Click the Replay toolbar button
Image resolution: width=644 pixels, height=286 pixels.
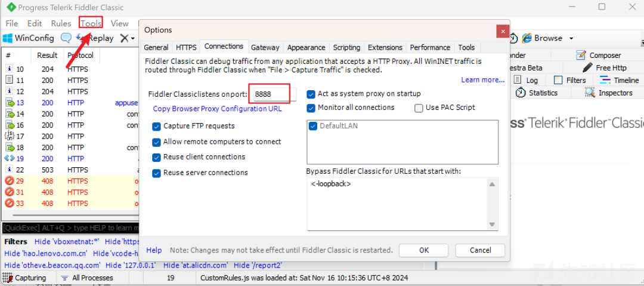pyautogui.click(x=95, y=38)
